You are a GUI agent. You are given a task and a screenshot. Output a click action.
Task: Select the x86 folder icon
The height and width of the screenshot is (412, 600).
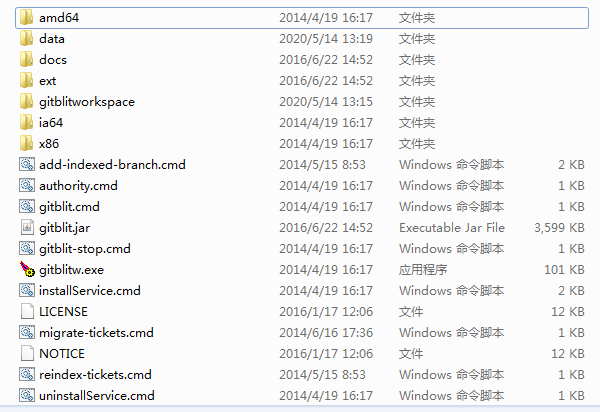click(26, 144)
